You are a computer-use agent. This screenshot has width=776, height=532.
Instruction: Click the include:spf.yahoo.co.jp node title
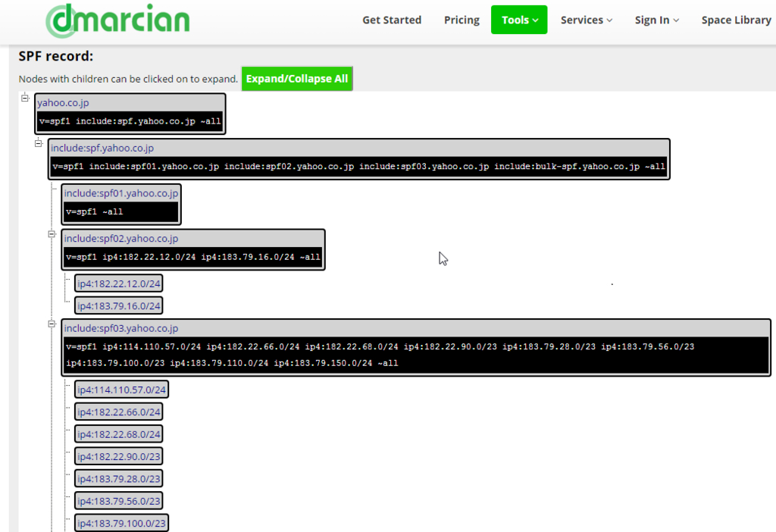102,148
